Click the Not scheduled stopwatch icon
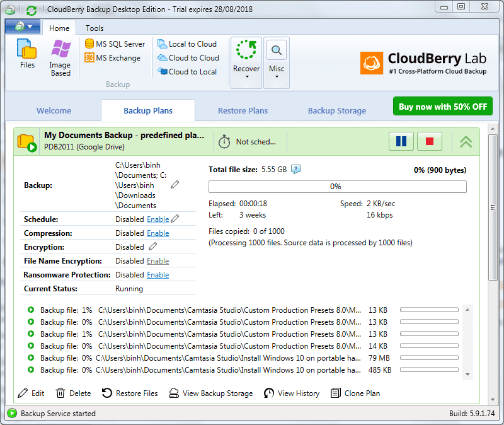 [224, 142]
